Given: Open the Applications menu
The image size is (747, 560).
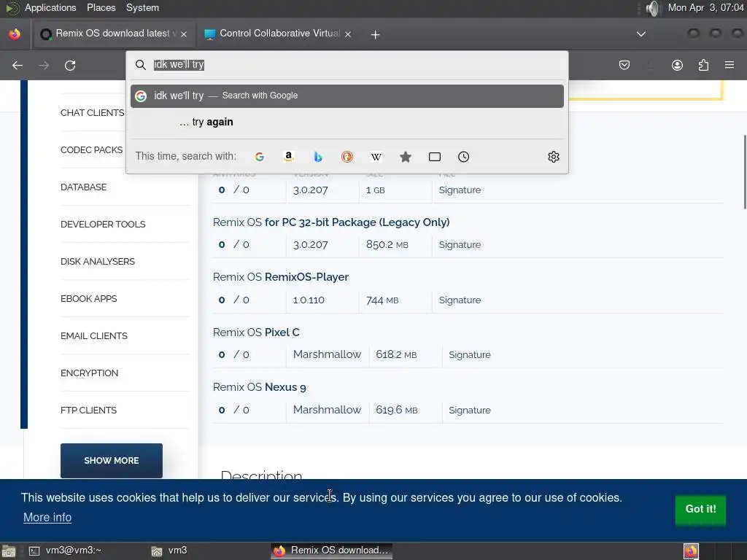Looking at the screenshot, I should click(50, 7).
